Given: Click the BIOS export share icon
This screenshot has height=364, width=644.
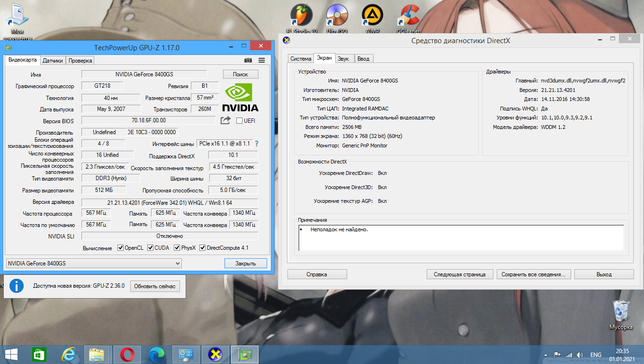Looking at the screenshot, I should pos(225,120).
